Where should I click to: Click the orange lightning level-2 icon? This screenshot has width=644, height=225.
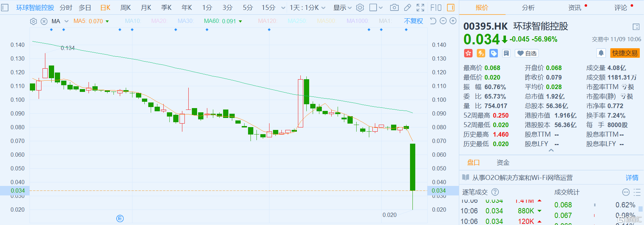tap(481, 53)
